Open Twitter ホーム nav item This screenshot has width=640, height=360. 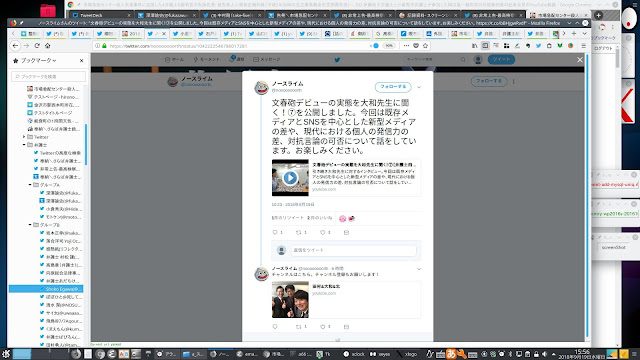(x=174, y=60)
